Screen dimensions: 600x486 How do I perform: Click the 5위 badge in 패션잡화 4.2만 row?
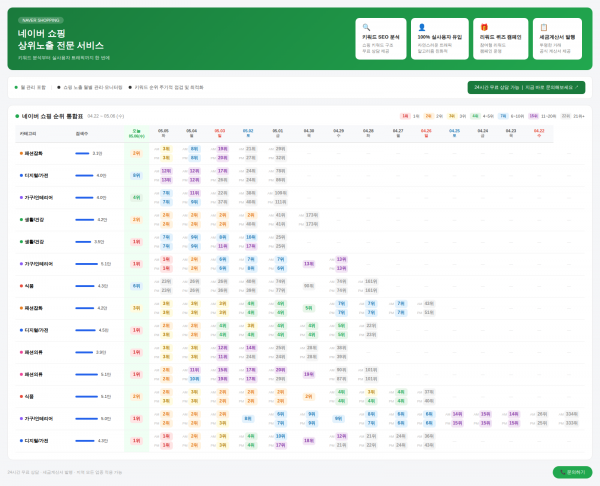click(309, 308)
